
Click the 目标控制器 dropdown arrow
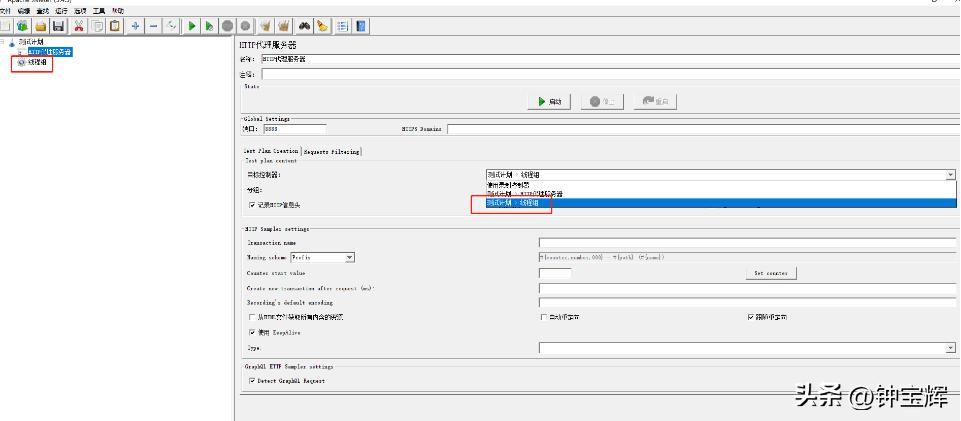coord(951,175)
